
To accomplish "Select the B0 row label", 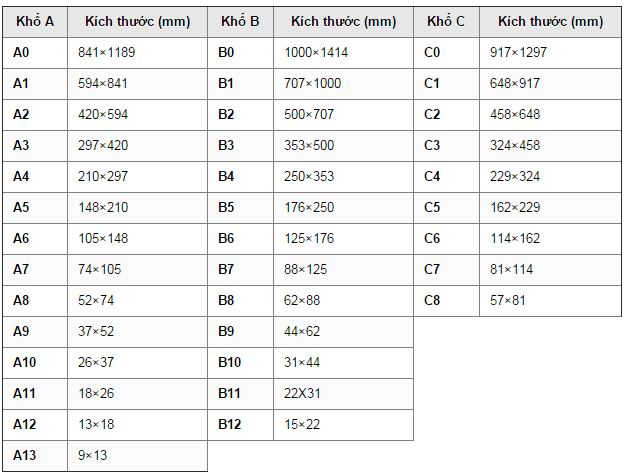I will [226, 52].
